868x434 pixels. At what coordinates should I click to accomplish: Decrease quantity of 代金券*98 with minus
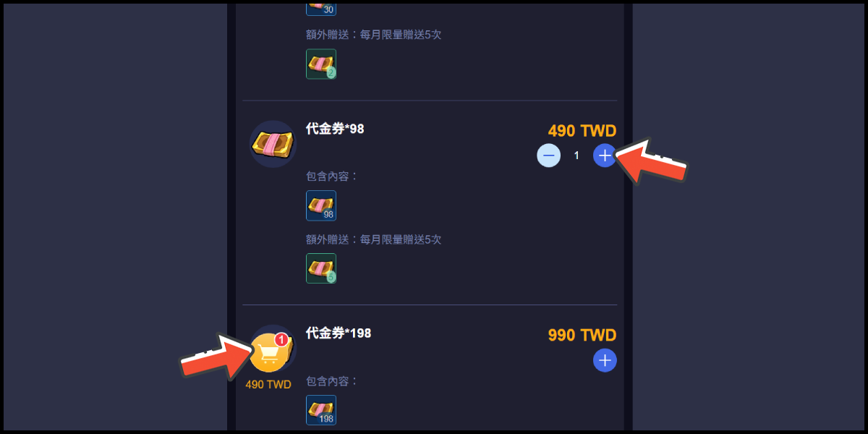[548, 155]
